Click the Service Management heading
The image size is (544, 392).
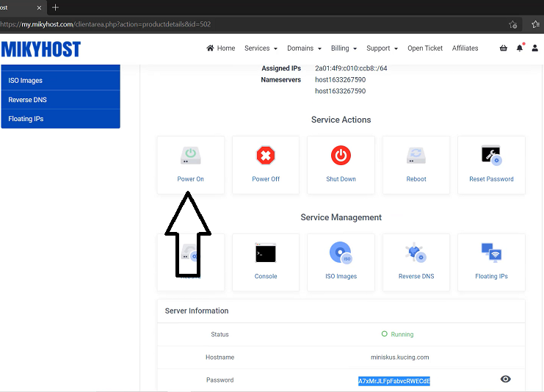[341, 217]
